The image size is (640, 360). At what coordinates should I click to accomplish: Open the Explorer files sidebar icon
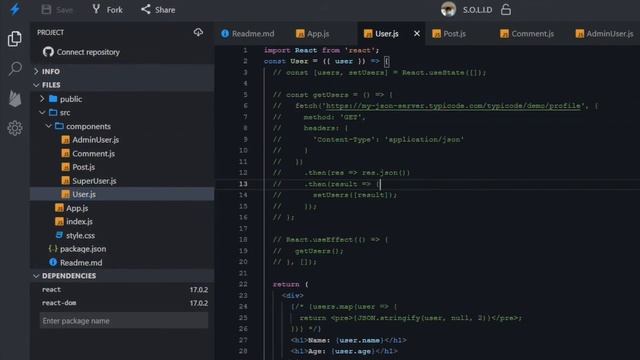(x=15, y=39)
